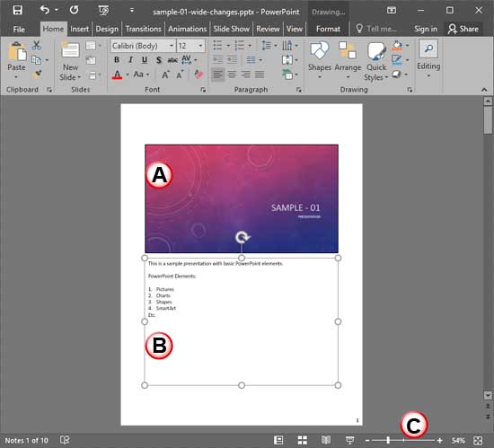Image resolution: width=494 pixels, height=448 pixels.
Task: Clear all formatting
Action: (x=198, y=75)
